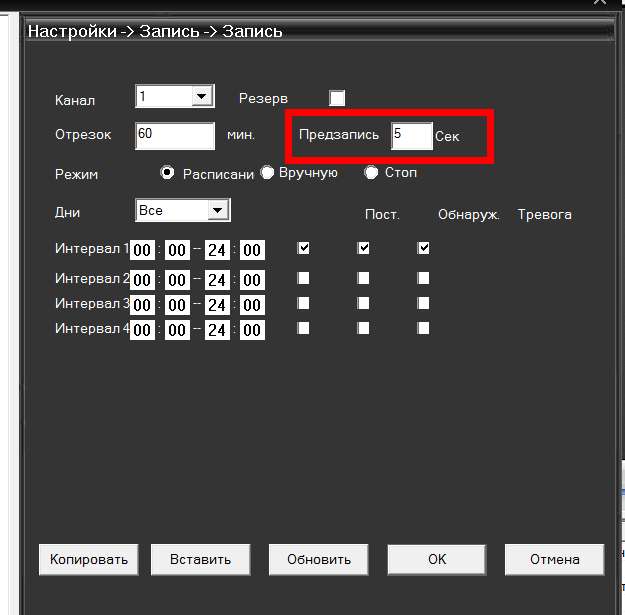This screenshot has width=625, height=615.
Task: Uncheck the first checkbox in Интервал 1 row
Action: coord(303,247)
